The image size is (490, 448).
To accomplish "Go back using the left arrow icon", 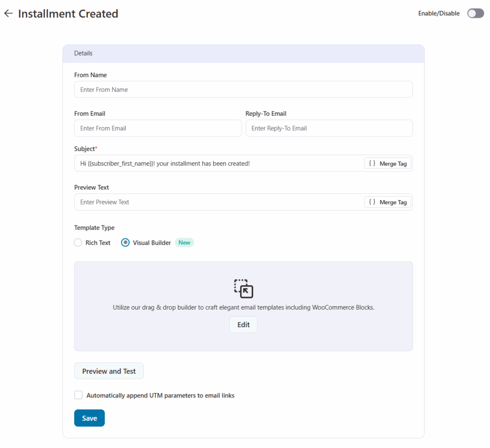I will (x=8, y=13).
